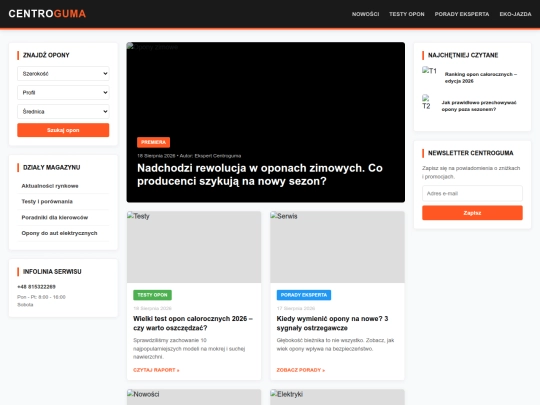540x405 pixels.
Task: Open Kiedy wymienić opony na nowe article
Action: 332,323
